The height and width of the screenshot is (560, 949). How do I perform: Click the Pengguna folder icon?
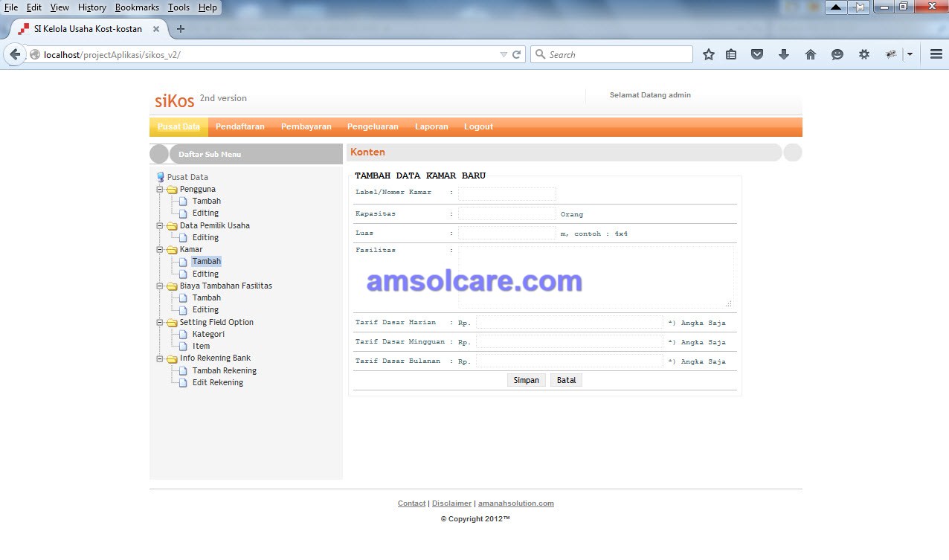point(172,190)
